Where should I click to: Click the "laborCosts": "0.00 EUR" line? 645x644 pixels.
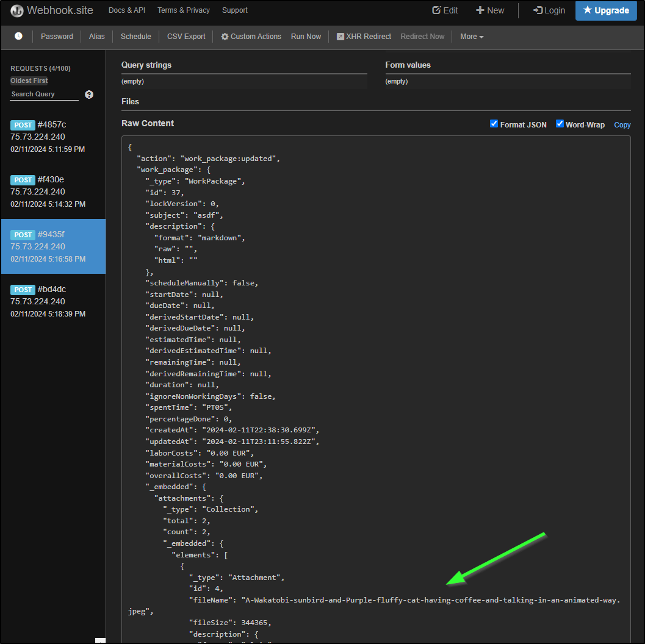[x=200, y=453]
